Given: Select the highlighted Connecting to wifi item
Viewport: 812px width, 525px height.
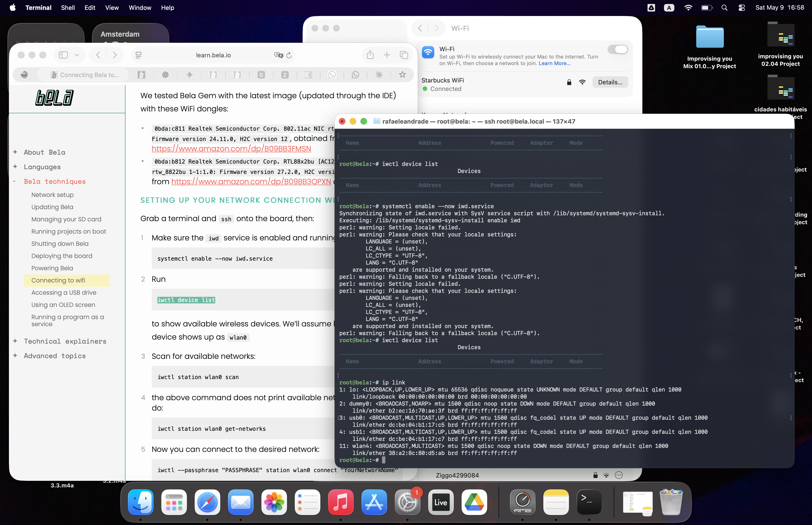Looking at the screenshot, I should coord(67,280).
